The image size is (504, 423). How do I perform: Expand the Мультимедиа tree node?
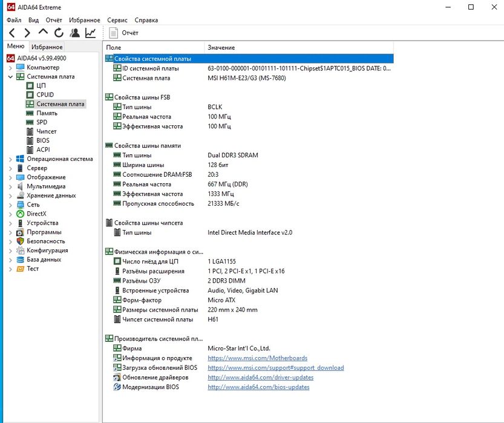pyautogui.click(x=10, y=186)
